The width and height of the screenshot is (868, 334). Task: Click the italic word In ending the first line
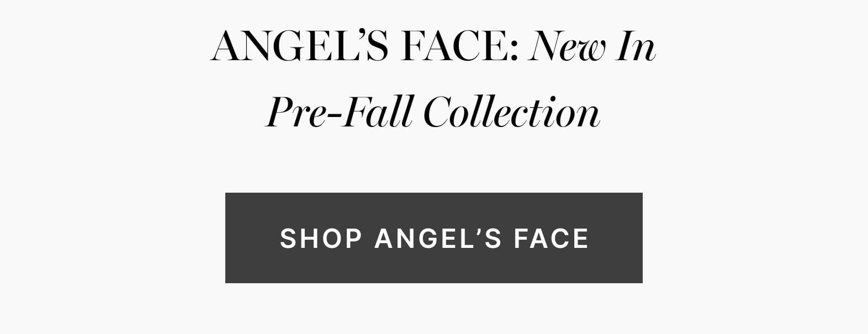tap(636, 46)
